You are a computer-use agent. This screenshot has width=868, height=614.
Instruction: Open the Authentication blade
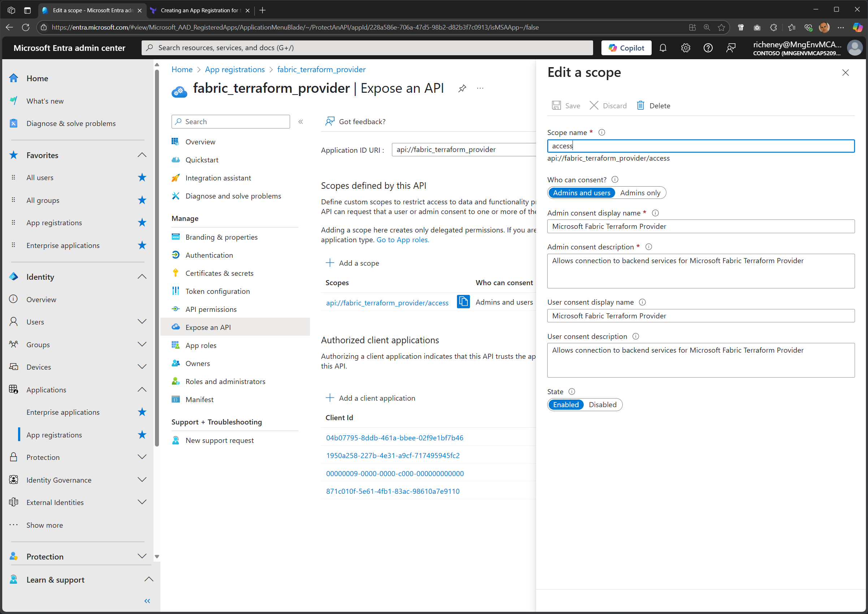(209, 255)
